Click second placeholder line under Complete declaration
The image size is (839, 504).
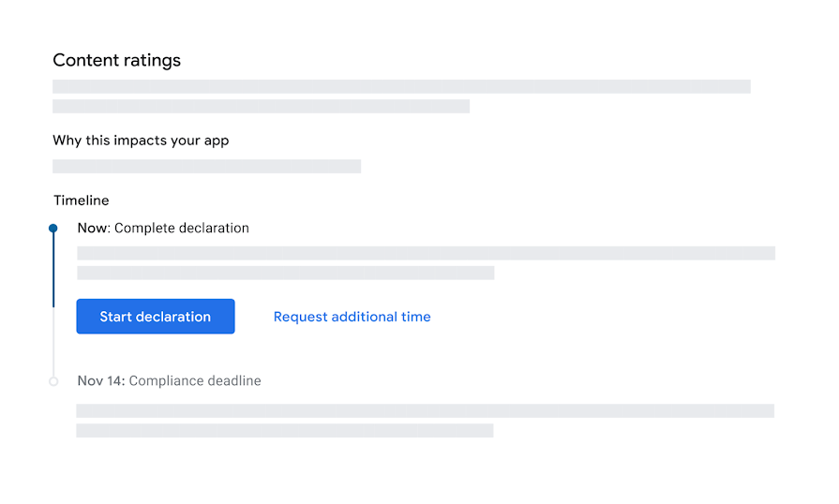coord(286,274)
